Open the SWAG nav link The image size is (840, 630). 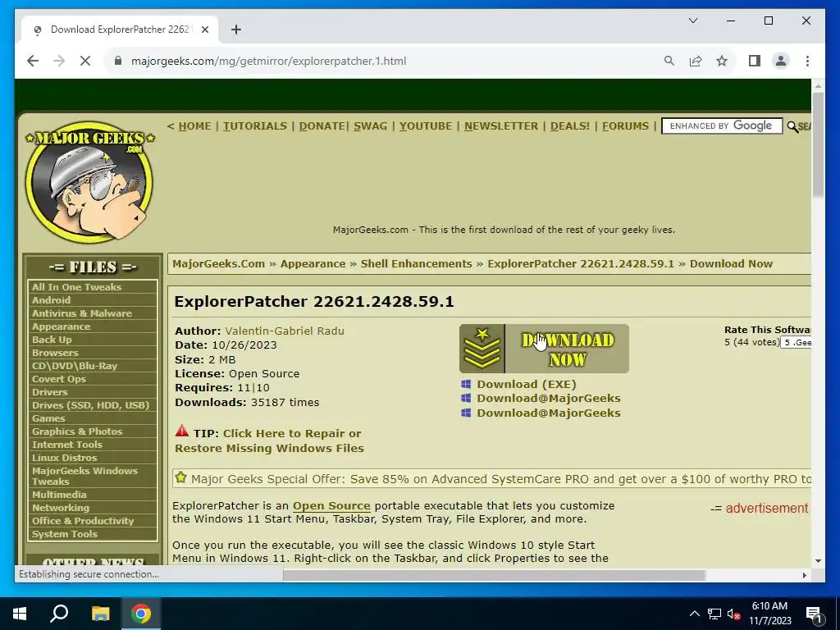[x=370, y=126]
